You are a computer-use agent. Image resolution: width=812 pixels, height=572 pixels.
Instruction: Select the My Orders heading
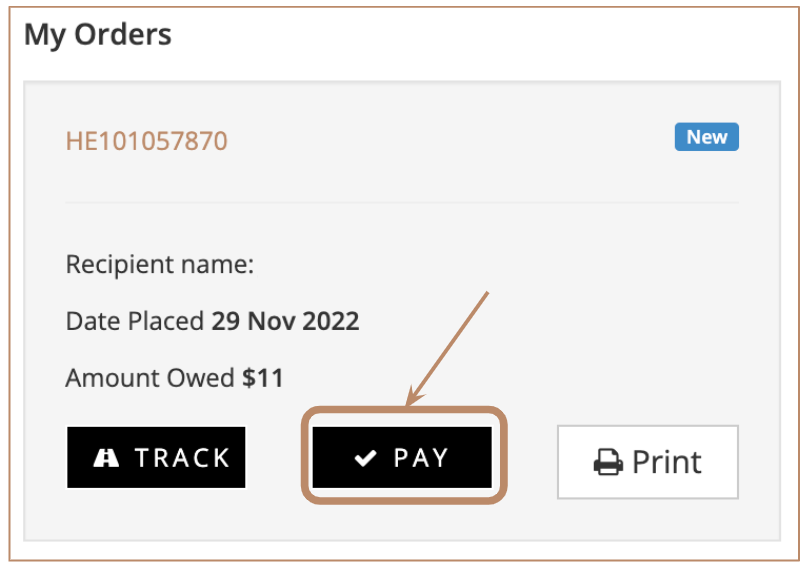98,35
